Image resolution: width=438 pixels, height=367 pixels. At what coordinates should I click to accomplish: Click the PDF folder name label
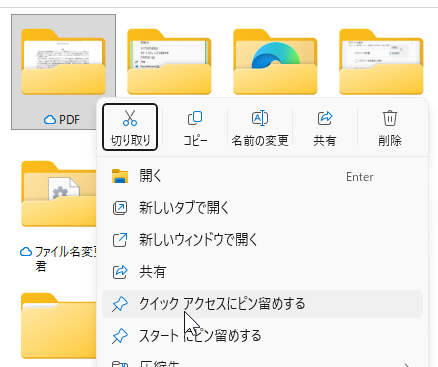point(69,120)
